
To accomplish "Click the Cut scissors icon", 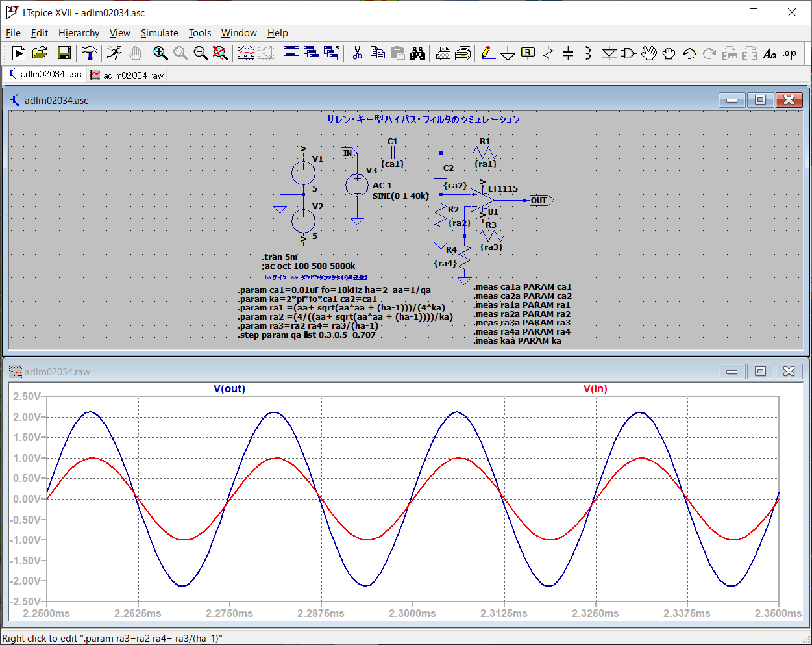I will click(357, 53).
